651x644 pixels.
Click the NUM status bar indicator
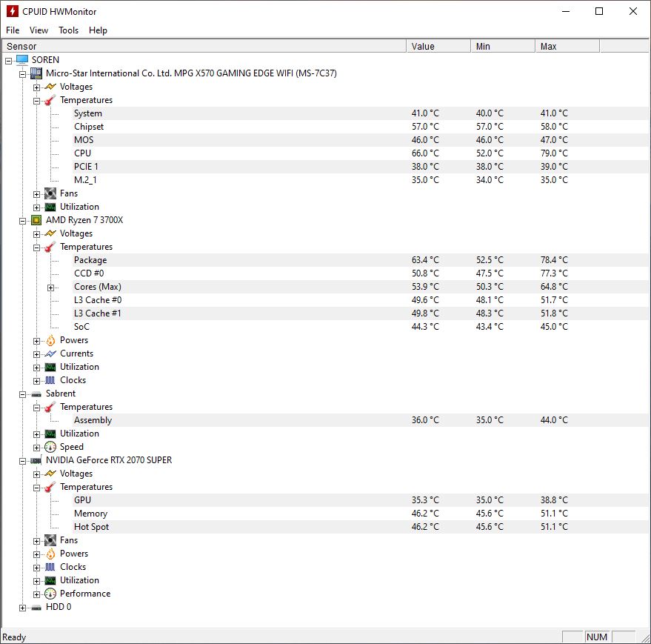coord(597,637)
